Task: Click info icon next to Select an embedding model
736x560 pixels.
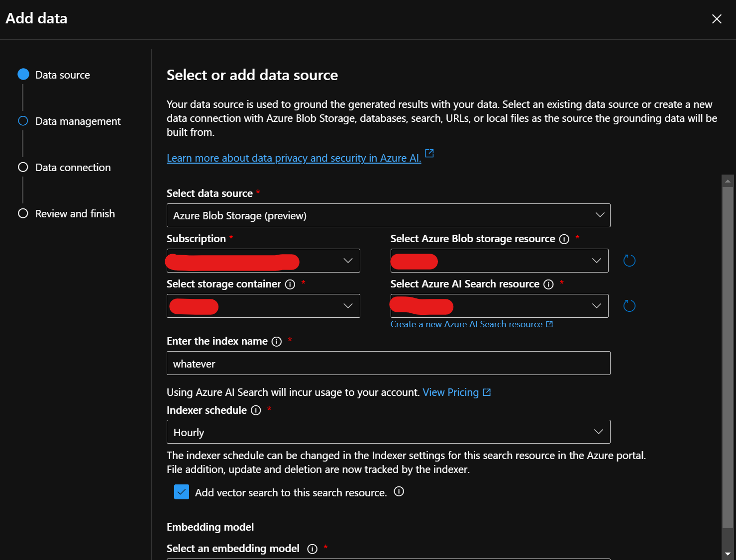Action: point(312,549)
